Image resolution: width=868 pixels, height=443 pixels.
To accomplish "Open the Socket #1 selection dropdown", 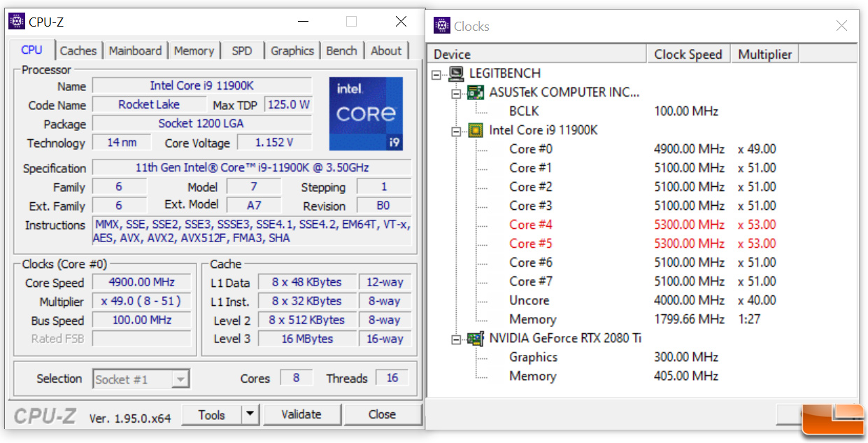I will 180,379.
